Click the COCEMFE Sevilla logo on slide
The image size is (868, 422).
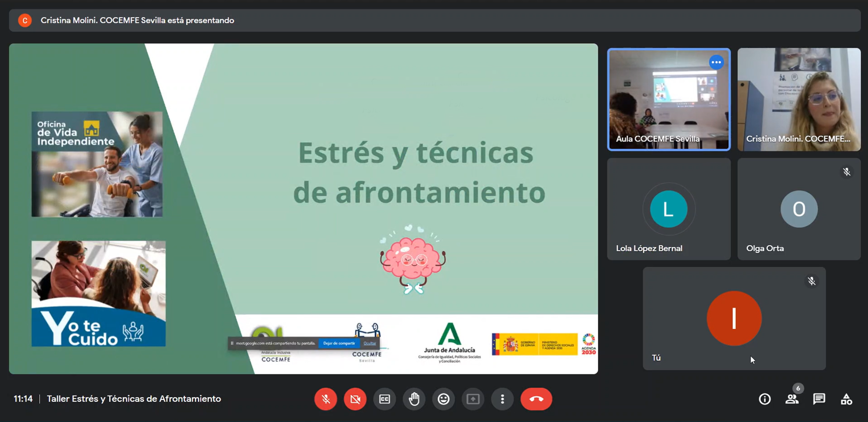[x=367, y=343]
